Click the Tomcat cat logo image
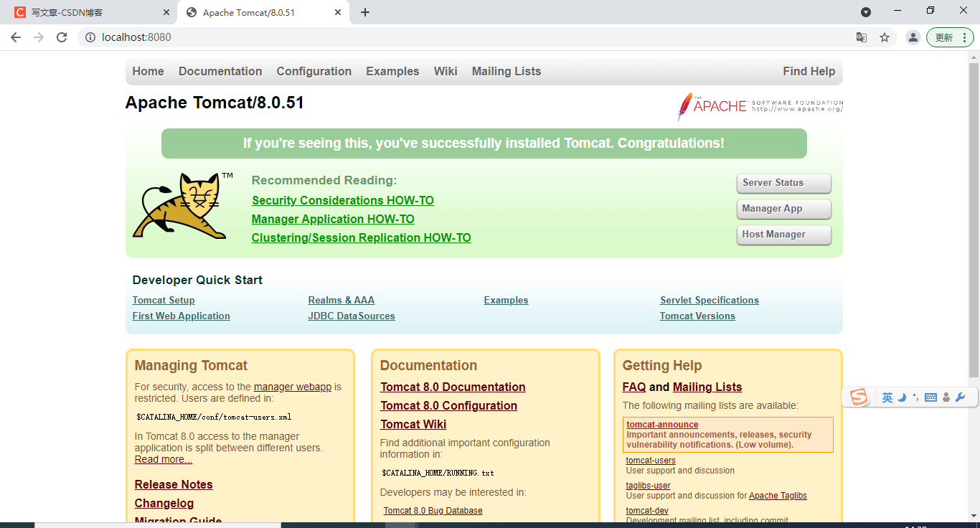Viewport: 980px width, 528px height. tap(183, 205)
